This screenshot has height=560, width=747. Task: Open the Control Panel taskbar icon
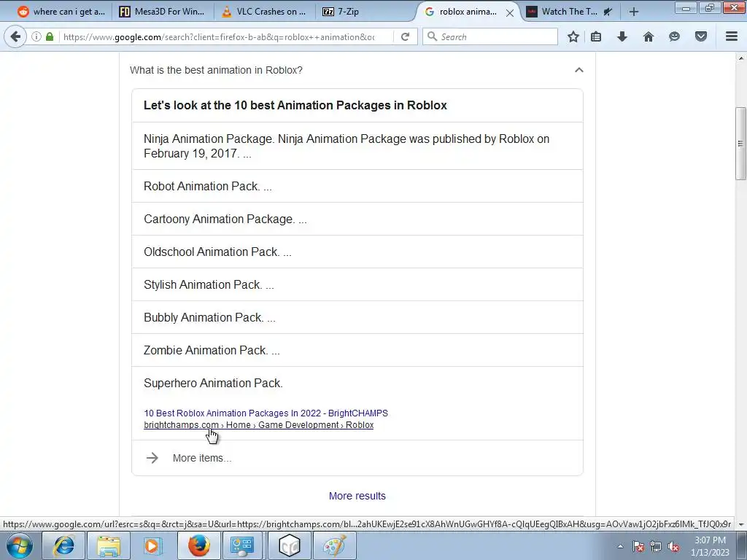[x=244, y=545]
